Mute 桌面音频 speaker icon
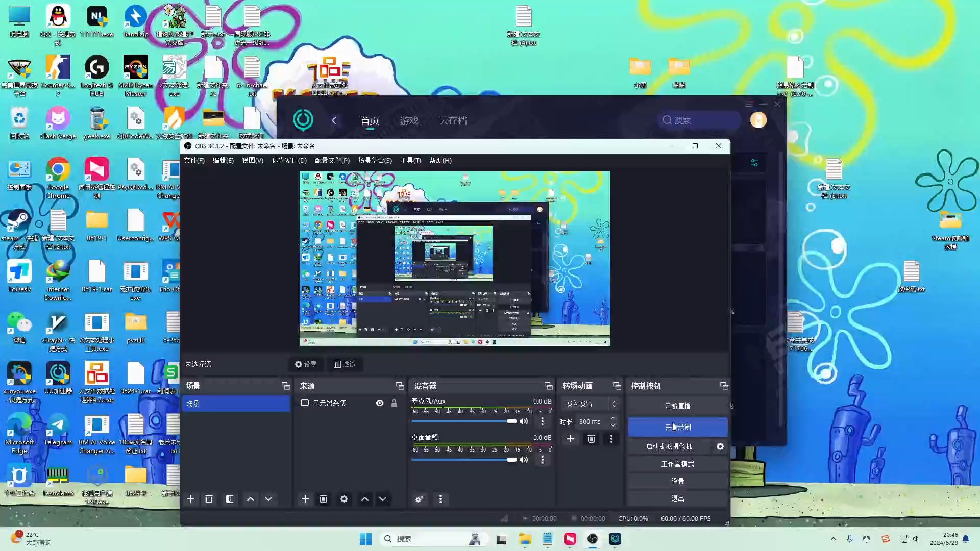This screenshot has height=551, width=980. coord(524,460)
